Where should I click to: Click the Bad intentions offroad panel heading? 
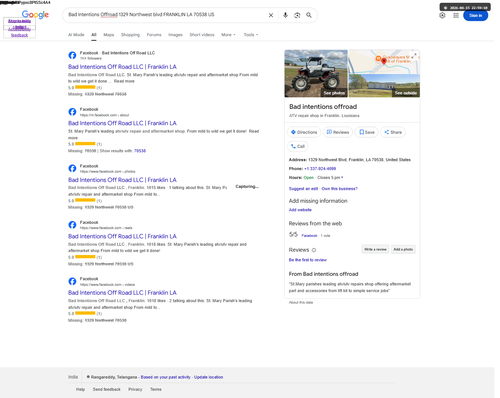tap(323, 107)
